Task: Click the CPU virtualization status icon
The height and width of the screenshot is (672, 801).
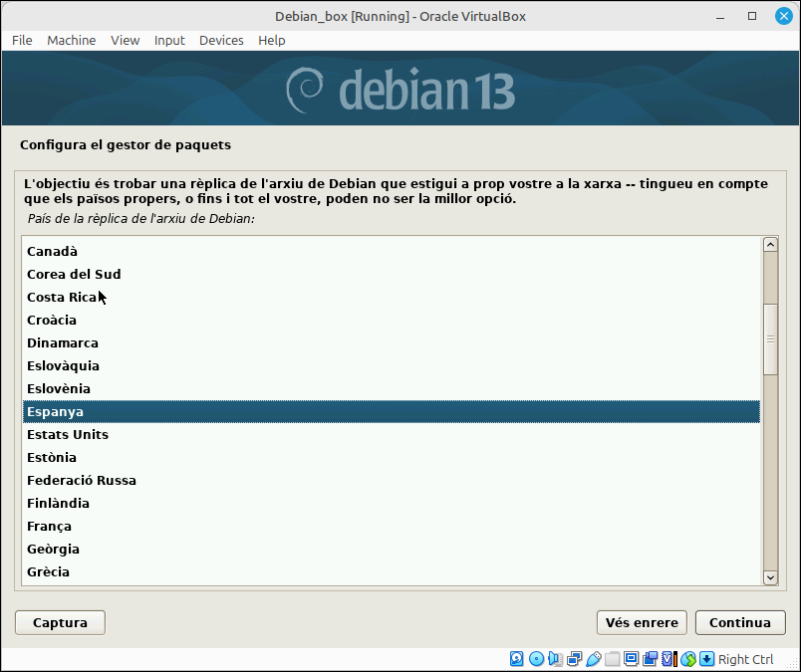Action: pyautogui.click(x=668, y=659)
